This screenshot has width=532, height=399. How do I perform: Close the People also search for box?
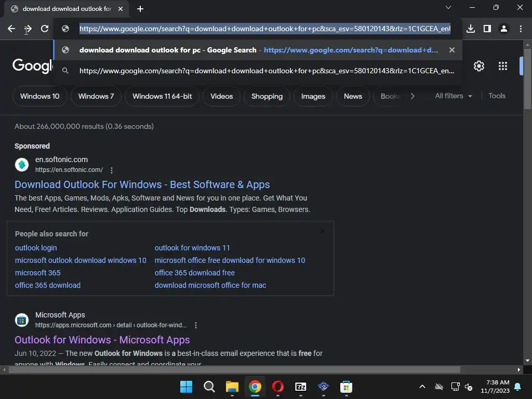point(322,231)
